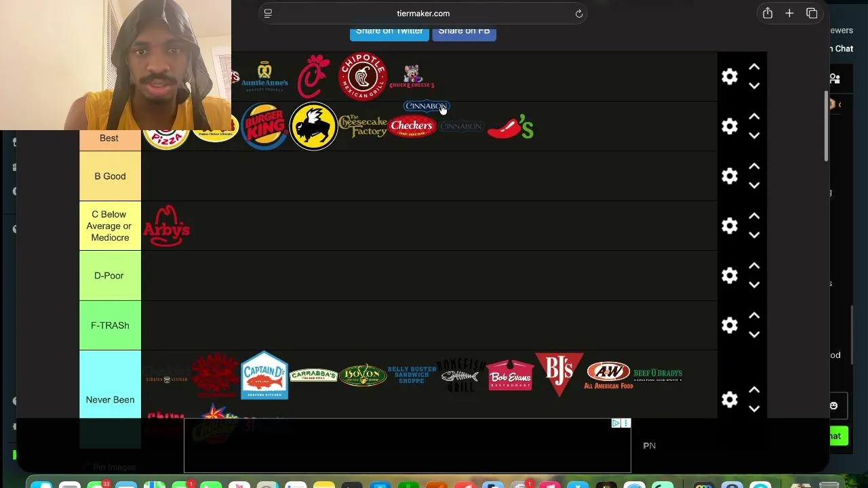Open settings gear for the Chipotle row

(730, 77)
